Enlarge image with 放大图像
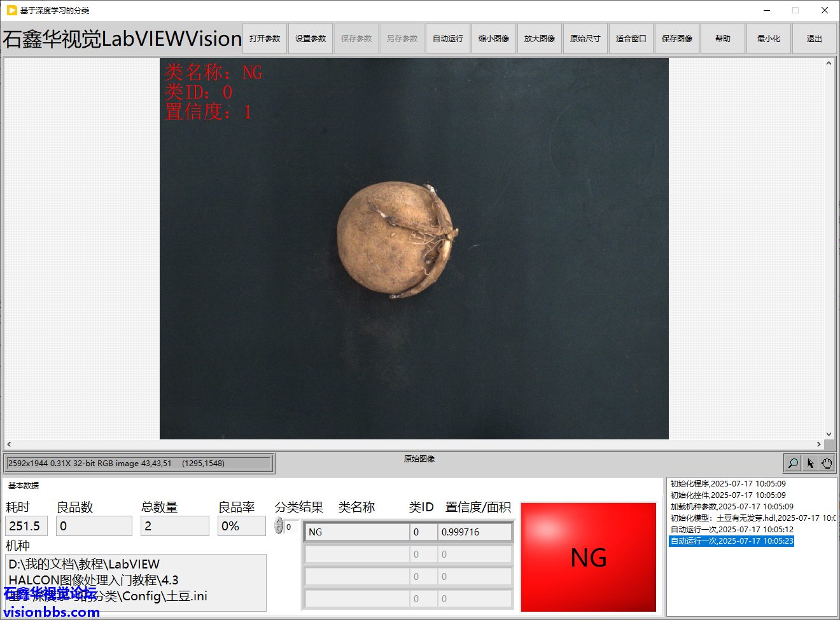The height and width of the screenshot is (620, 840). click(x=540, y=39)
